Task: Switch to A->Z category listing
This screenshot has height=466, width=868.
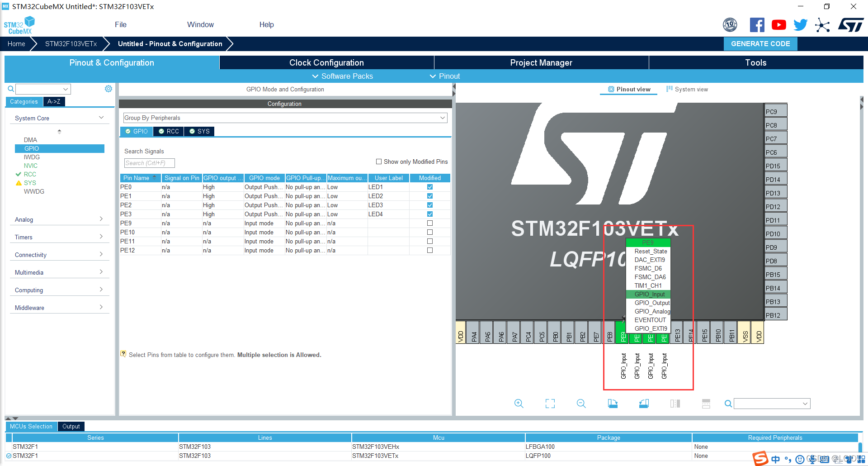Action: click(54, 101)
